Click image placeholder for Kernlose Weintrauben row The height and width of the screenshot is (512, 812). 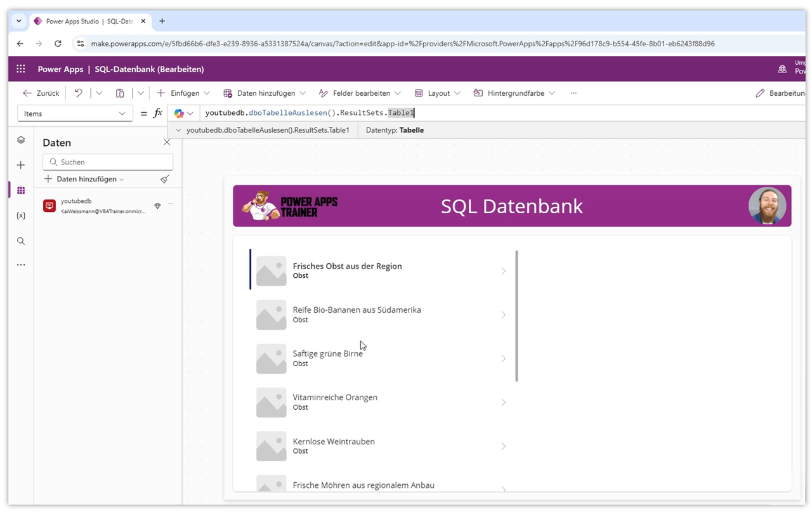(x=272, y=446)
